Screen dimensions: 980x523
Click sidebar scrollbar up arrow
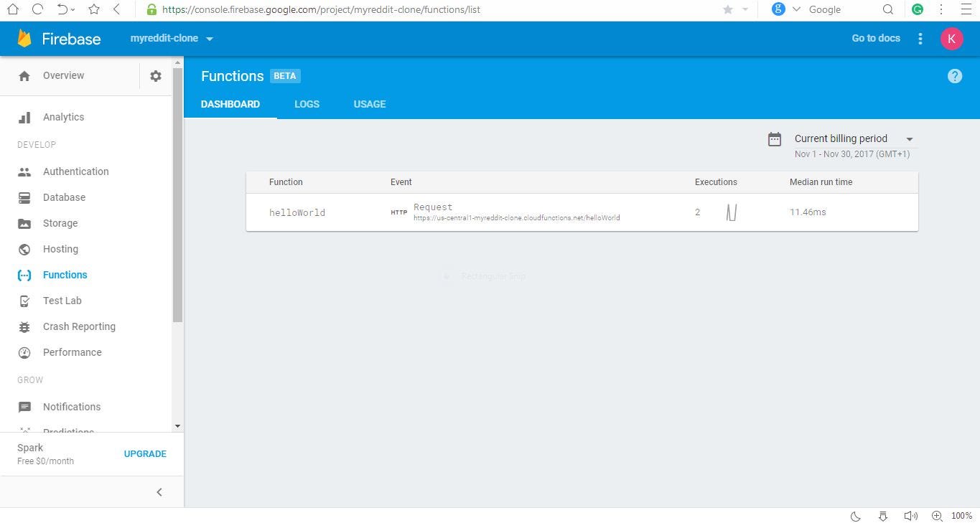[178, 63]
